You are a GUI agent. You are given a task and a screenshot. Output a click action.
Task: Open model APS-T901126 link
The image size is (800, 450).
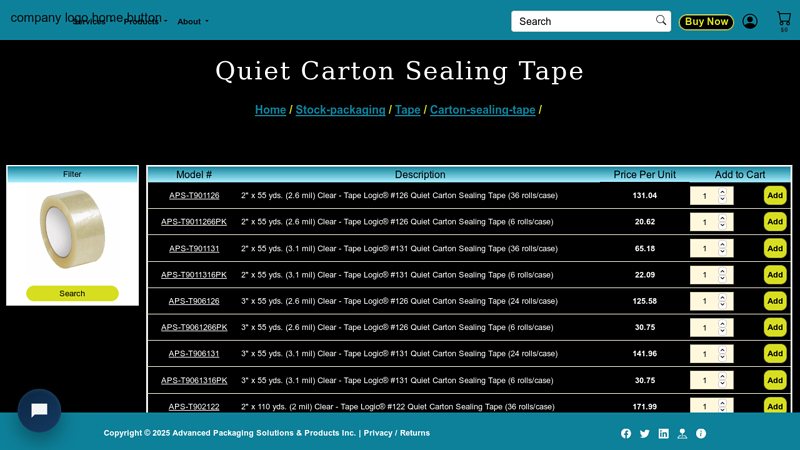coord(194,195)
